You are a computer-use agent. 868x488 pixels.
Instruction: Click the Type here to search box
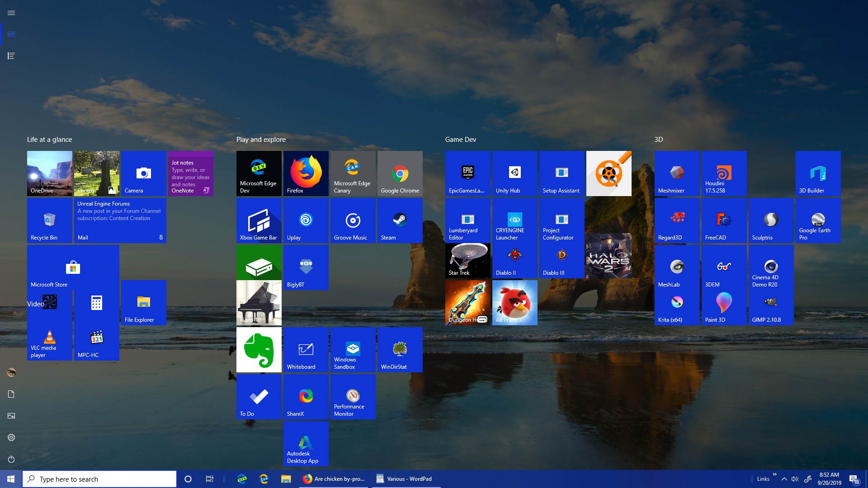[99, 479]
